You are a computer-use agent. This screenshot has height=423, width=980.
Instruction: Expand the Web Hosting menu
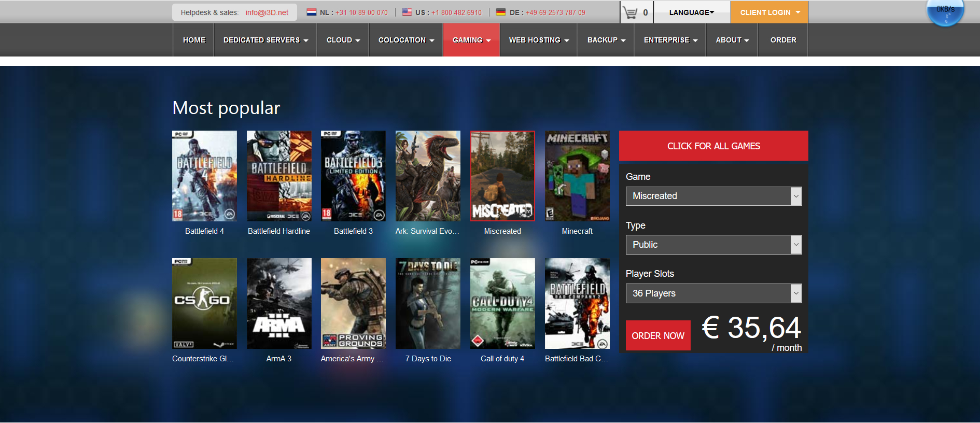pos(539,40)
